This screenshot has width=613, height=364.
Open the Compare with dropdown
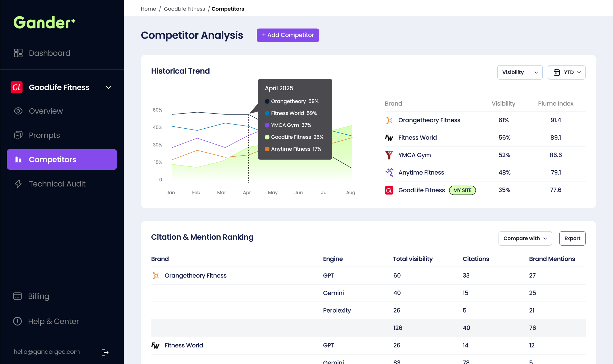(525, 239)
